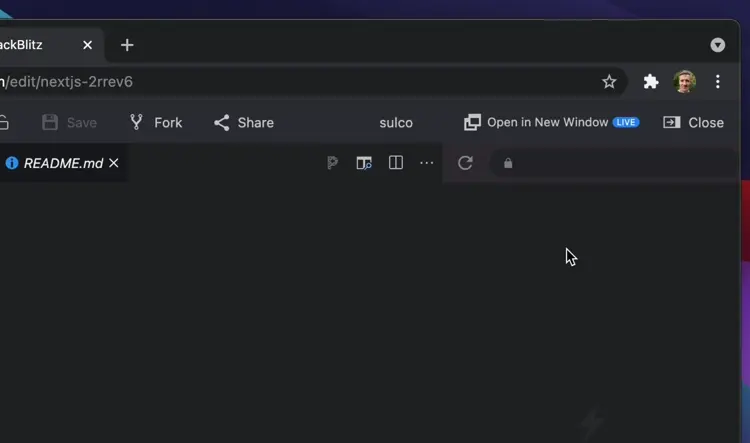This screenshot has width=750, height=443.
Task: Open the sulco user profile
Action: point(396,123)
